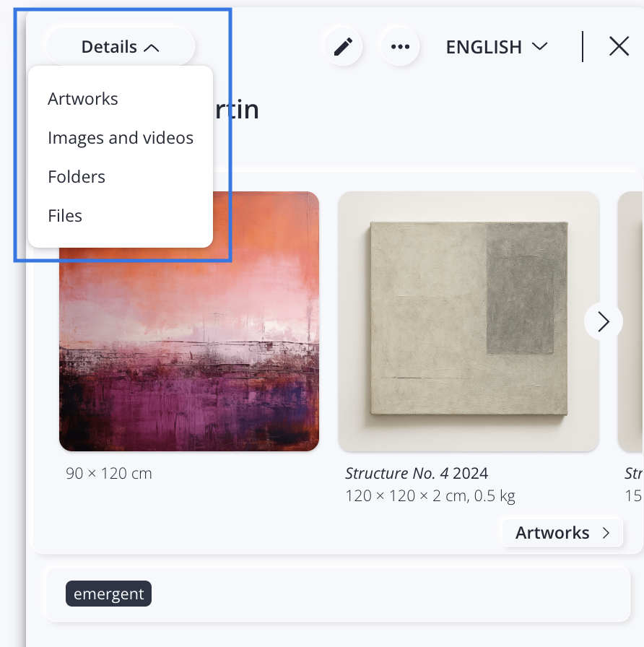Viewport: 644px width, 647px height.
Task: Click the 90 × 120 cm dimensions caption
Action: 109,474
